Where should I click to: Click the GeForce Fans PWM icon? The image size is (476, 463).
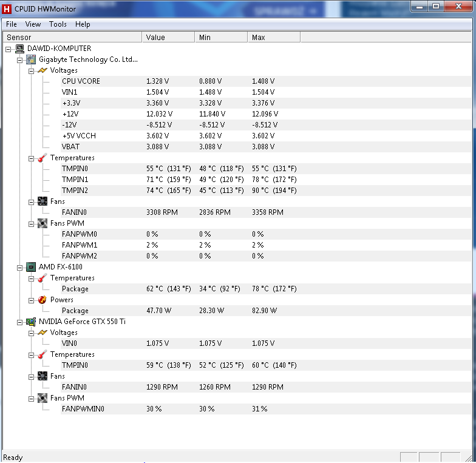click(x=42, y=398)
